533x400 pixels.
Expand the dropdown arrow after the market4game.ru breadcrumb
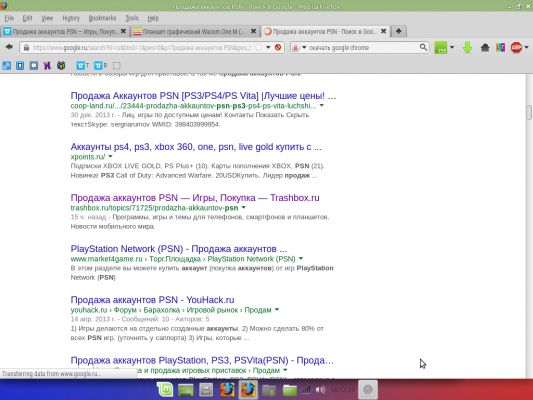click(x=301, y=258)
